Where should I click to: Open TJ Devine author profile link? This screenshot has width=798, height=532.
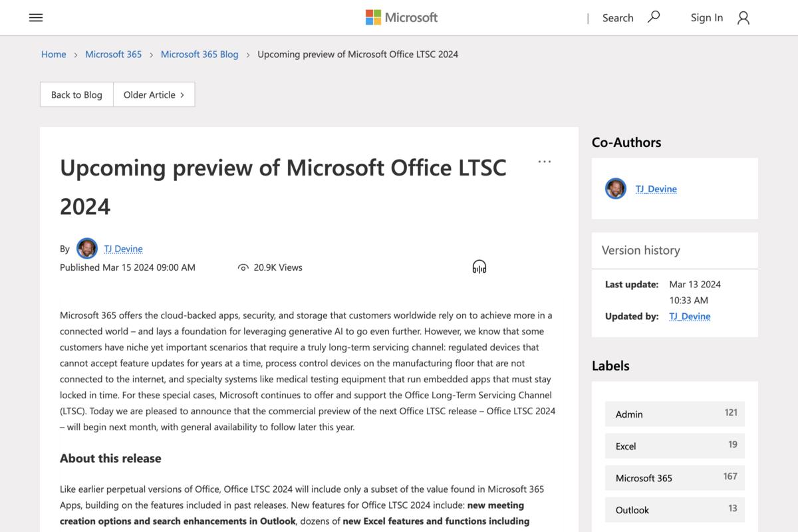[x=124, y=249]
